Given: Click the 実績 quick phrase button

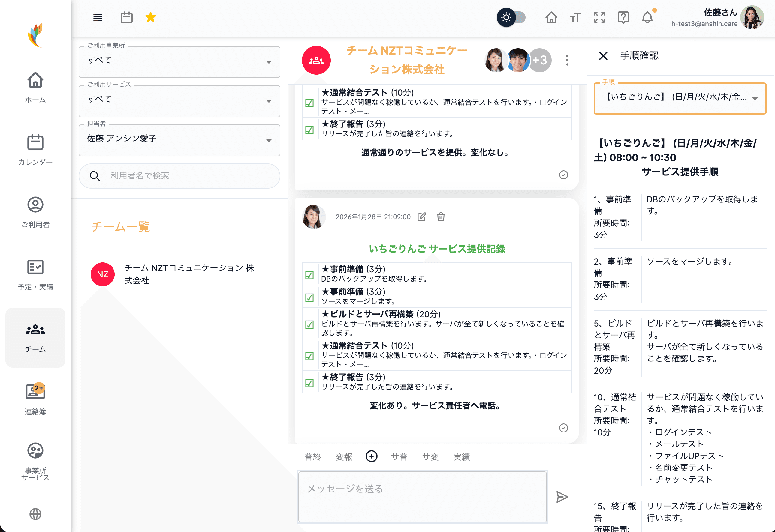Looking at the screenshot, I should (x=461, y=456).
